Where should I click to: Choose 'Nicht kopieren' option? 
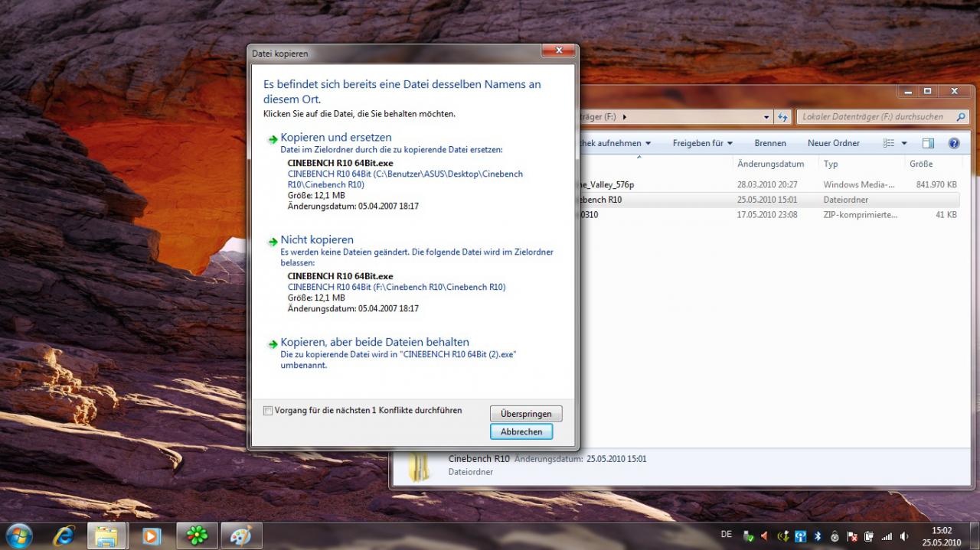317,240
